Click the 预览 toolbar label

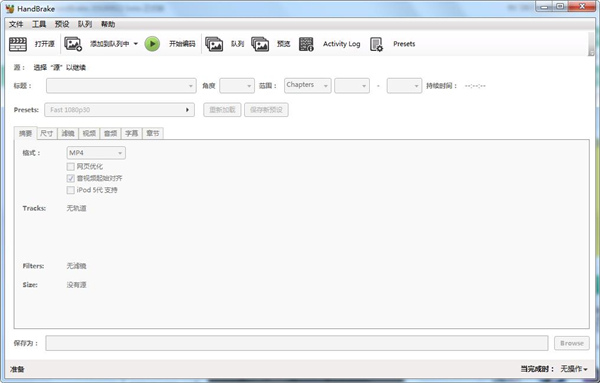tap(284, 44)
